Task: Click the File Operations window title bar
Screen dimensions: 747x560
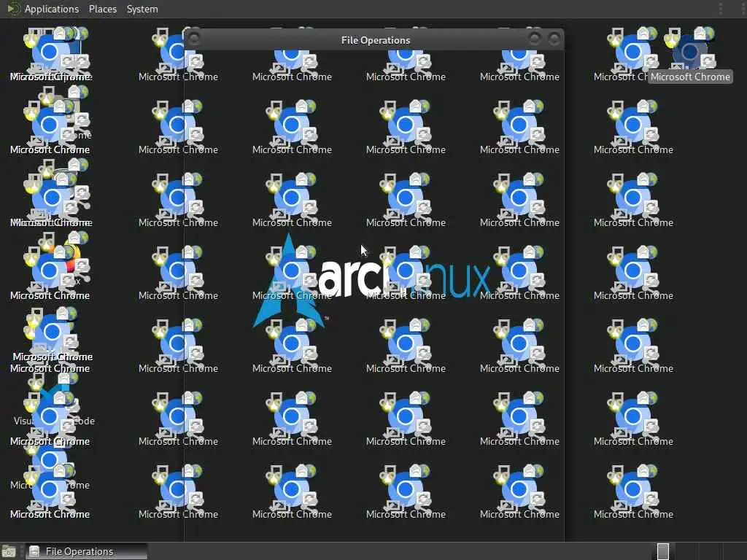Action: tap(375, 40)
